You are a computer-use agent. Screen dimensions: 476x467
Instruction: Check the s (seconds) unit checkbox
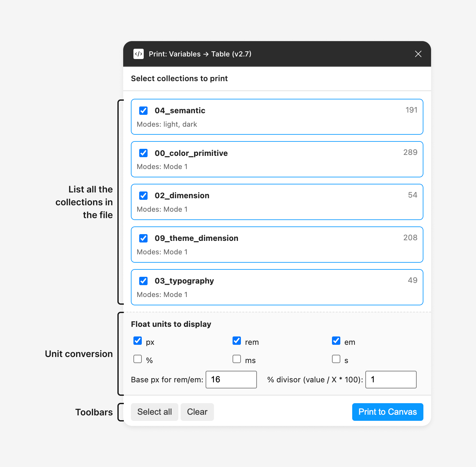[336, 359]
